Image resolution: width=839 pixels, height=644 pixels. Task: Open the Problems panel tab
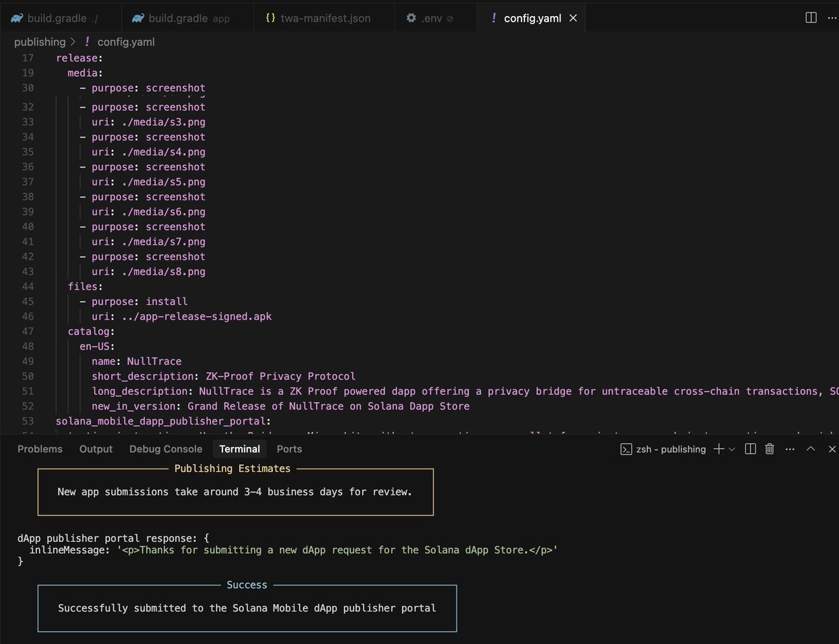[40, 449]
